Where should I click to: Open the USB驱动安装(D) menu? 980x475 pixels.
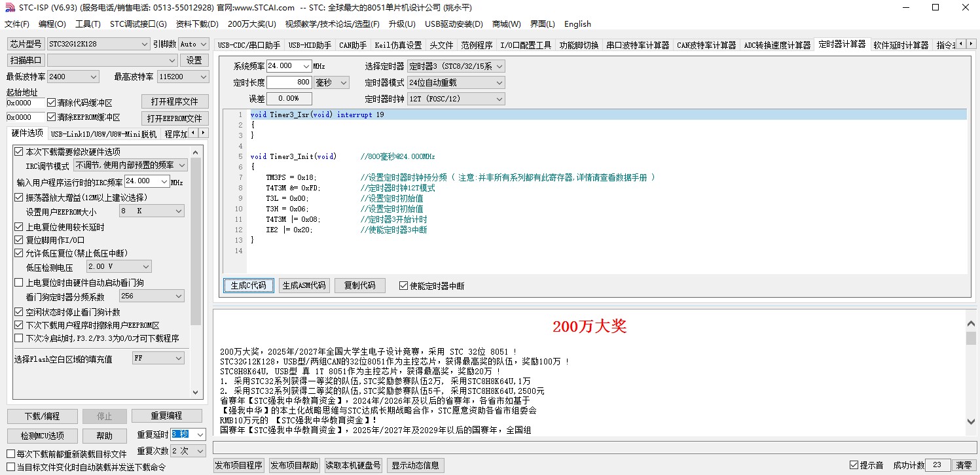tap(454, 24)
